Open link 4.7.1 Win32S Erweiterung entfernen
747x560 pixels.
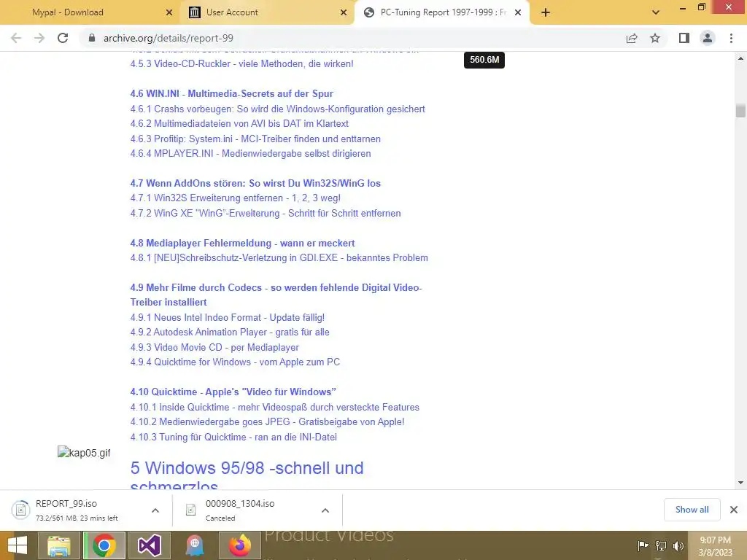(x=236, y=198)
